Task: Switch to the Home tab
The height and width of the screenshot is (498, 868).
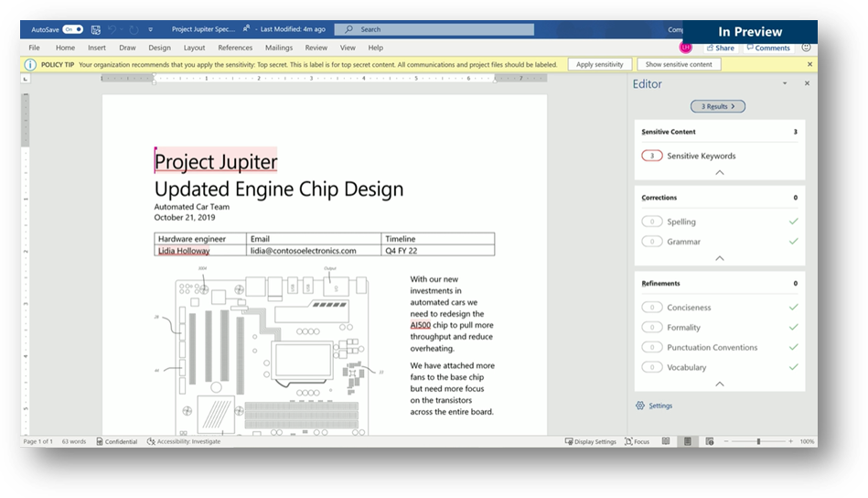Action: click(65, 48)
